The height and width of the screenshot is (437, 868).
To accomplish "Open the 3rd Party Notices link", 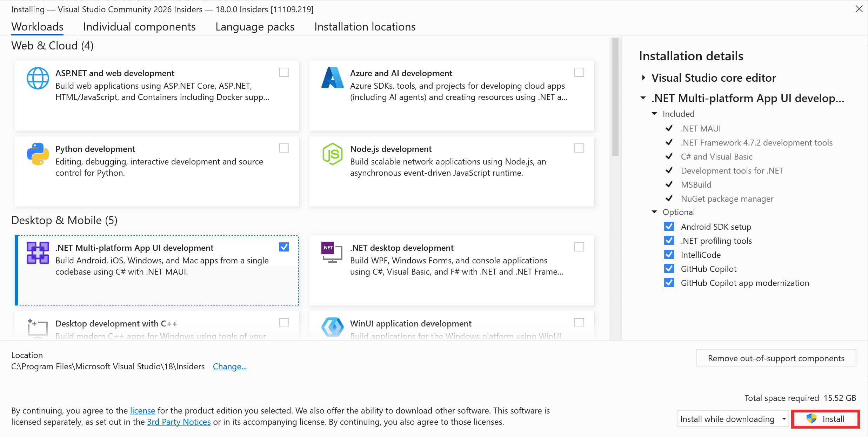I will [x=179, y=422].
